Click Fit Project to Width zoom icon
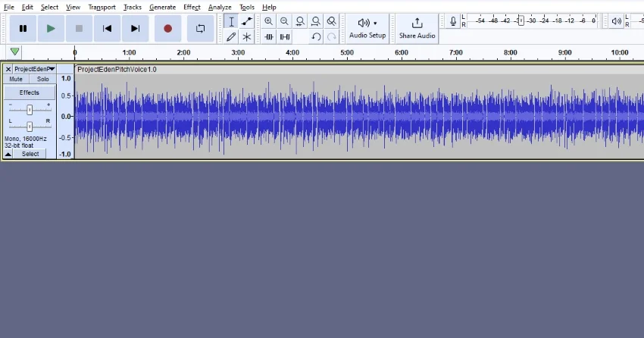Image resolution: width=644 pixels, height=338 pixels. click(x=316, y=21)
